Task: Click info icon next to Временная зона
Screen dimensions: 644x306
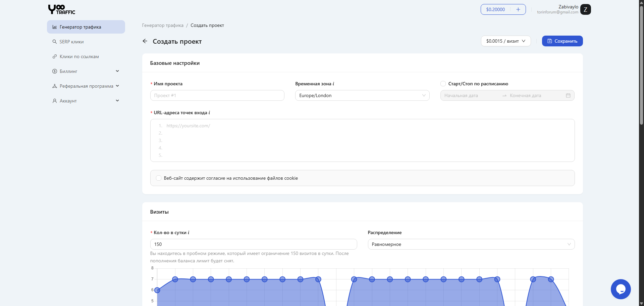Action: pyautogui.click(x=333, y=84)
